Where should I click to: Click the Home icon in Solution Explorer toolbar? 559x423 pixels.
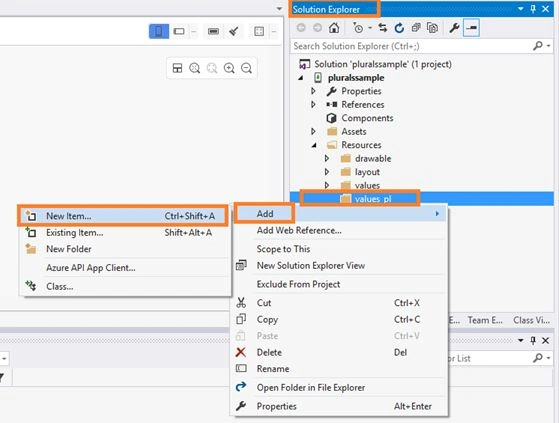click(x=334, y=28)
